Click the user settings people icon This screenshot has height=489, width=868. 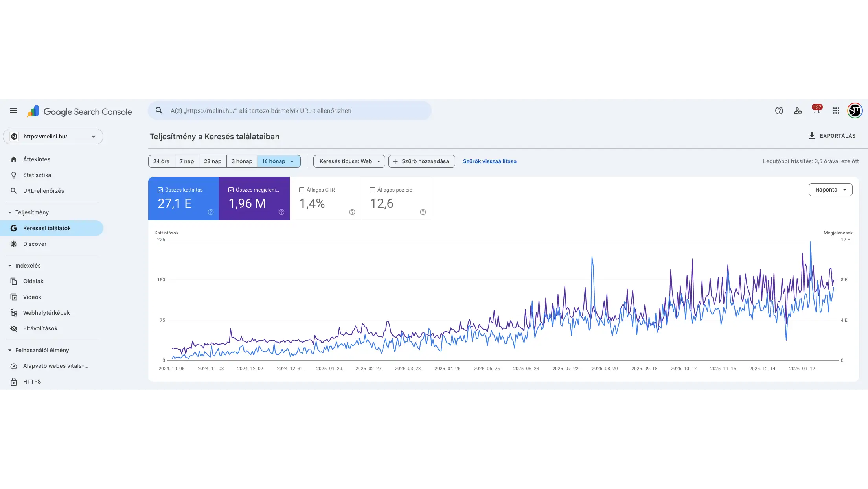tap(798, 111)
